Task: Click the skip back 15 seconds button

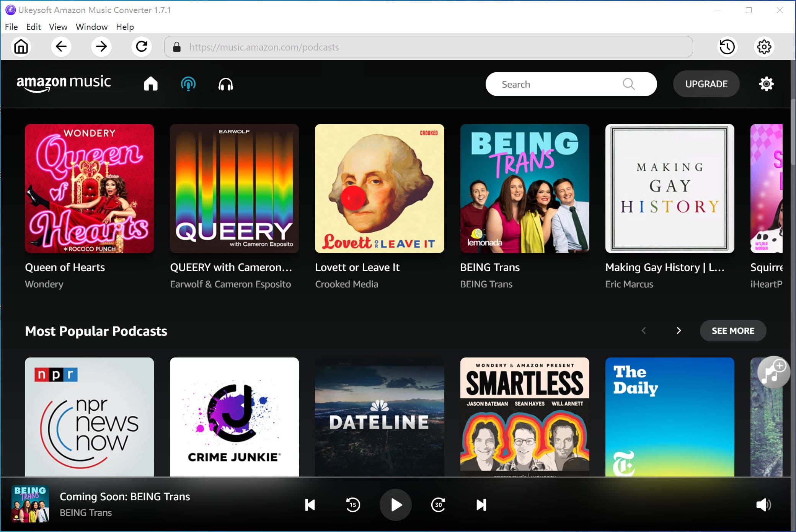Action: tap(352, 505)
